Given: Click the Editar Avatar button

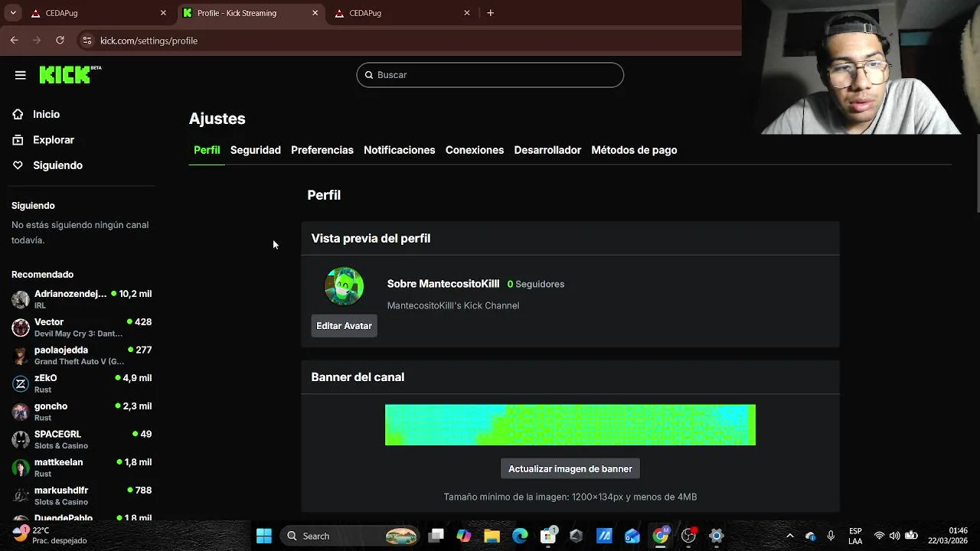Looking at the screenshot, I should [x=344, y=326].
